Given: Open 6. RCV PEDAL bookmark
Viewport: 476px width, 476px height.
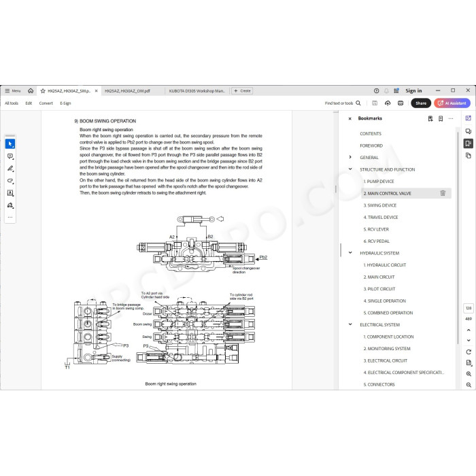Looking at the screenshot, I should (377, 241).
